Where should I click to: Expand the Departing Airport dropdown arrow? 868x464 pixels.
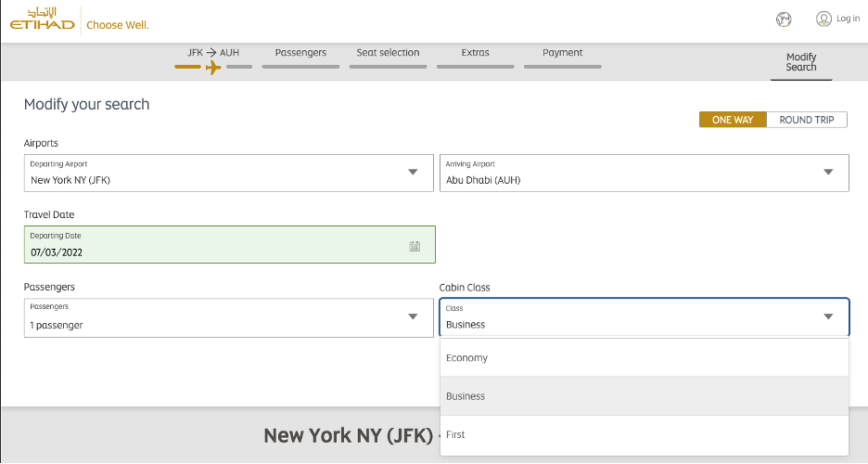point(413,173)
